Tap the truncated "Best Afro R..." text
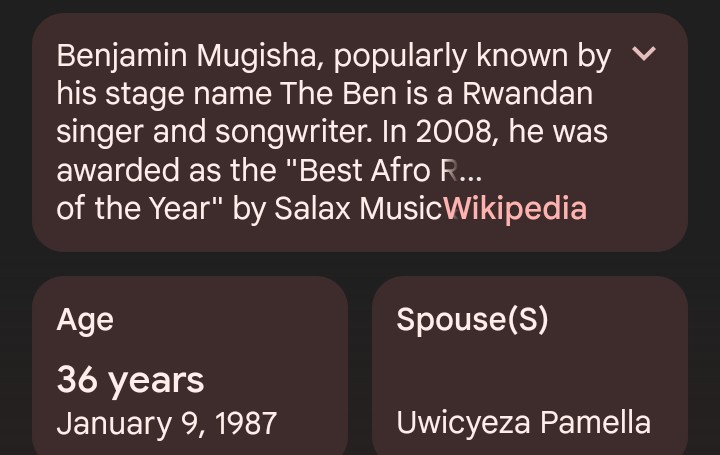Screen dimensions: 720x455 tap(388, 170)
